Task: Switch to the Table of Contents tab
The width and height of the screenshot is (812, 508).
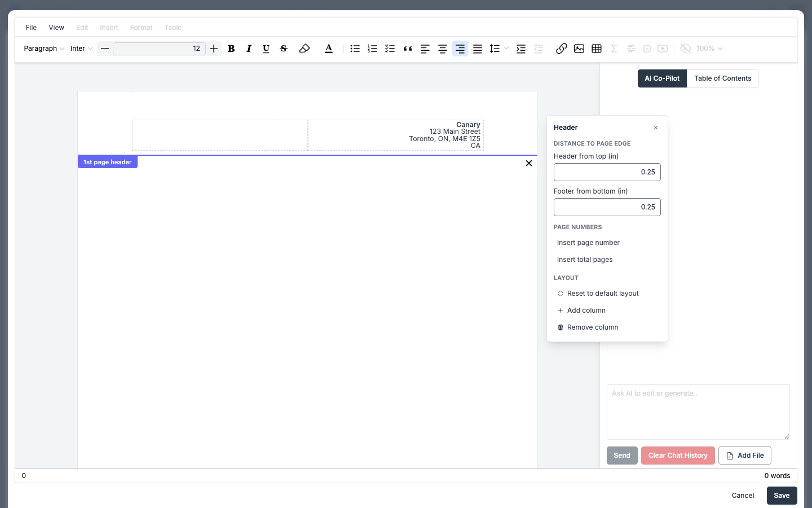Action: 723,78
